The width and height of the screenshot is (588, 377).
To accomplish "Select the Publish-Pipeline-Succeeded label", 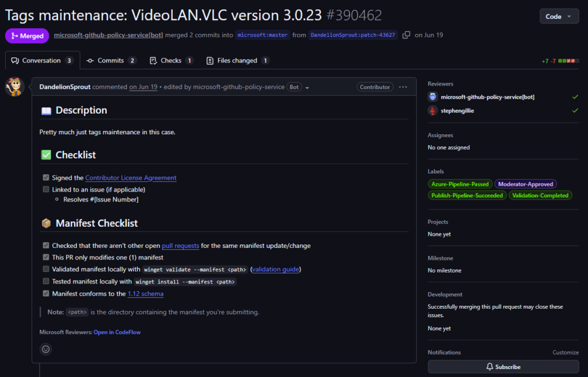I will [467, 195].
